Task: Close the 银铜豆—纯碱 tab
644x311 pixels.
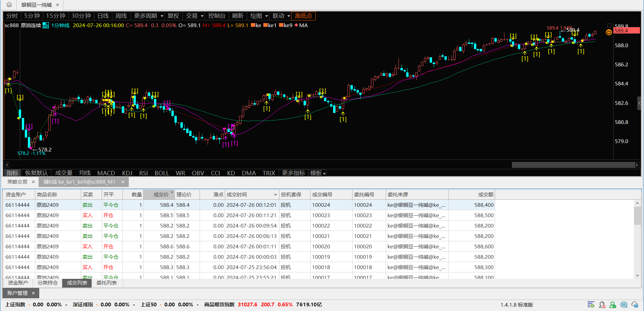Action: [x=57, y=5]
